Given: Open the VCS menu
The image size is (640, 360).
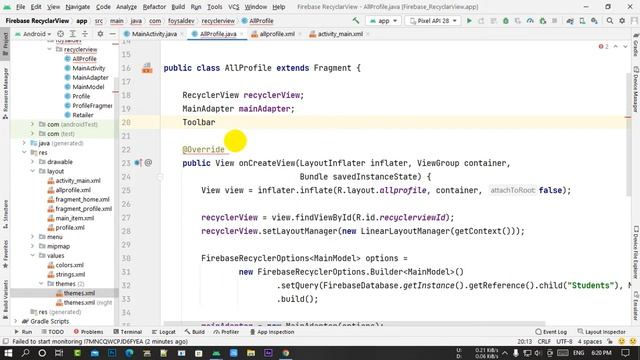Looking at the screenshot, I should (x=233, y=7).
